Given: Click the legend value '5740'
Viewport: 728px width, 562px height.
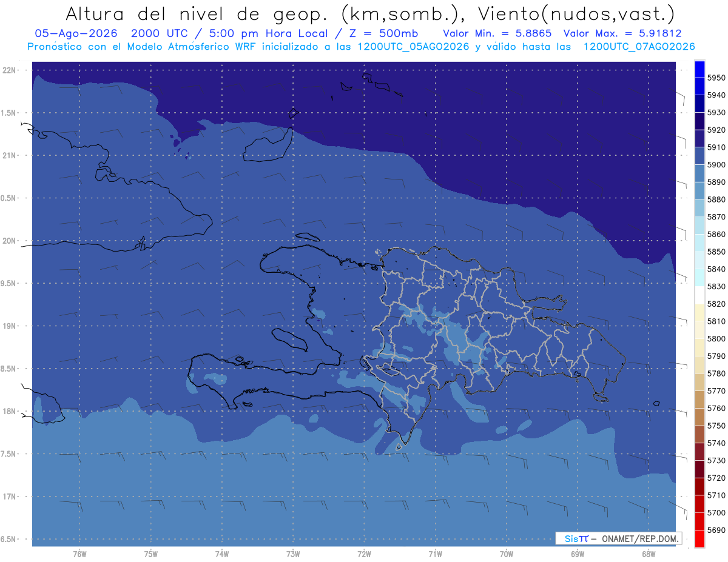Looking at the screenshot, I should coord(716,443).
